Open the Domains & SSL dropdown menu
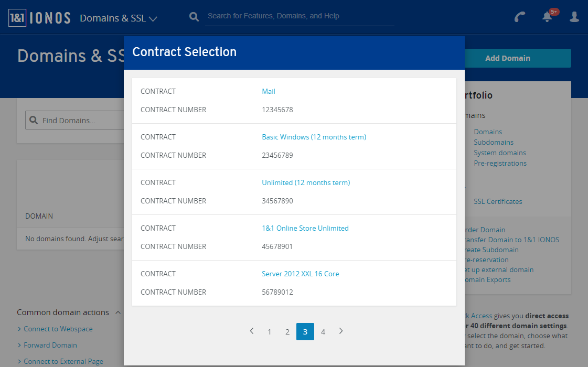 pyautogui.click(x=119, y=18)
